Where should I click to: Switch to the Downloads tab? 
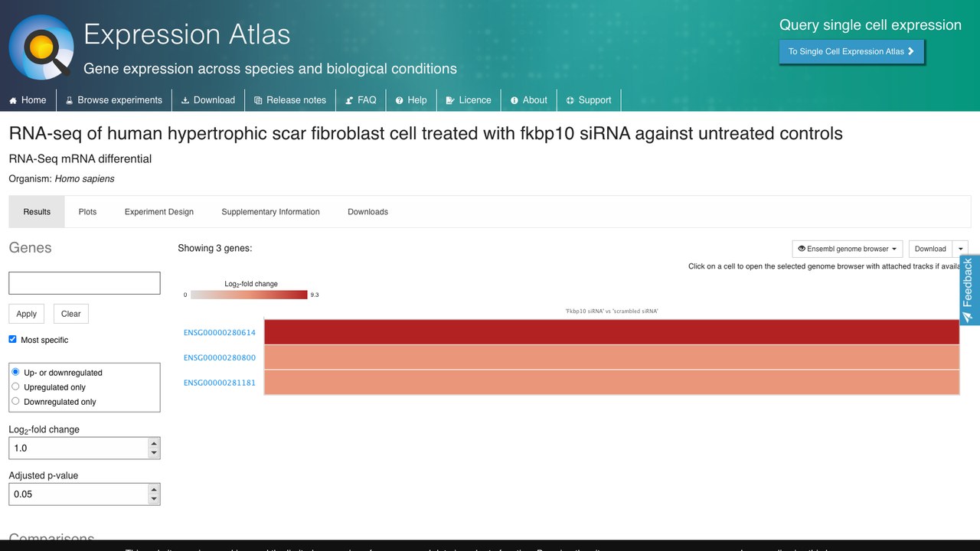[x=367, y=212]
